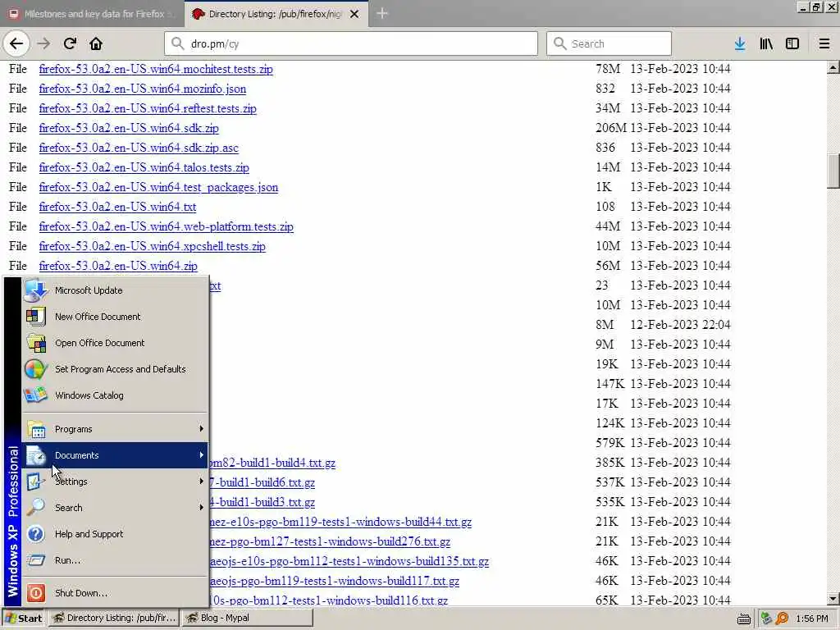The height and width of the screenshot is (630, 840).
Task: Open firefox-53.0a2.en-US.win64.mochitest.tests.zip link
Action: 156,69
